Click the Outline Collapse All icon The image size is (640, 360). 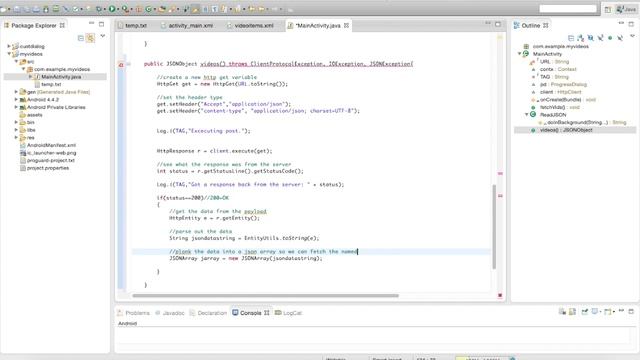point(571,38)
